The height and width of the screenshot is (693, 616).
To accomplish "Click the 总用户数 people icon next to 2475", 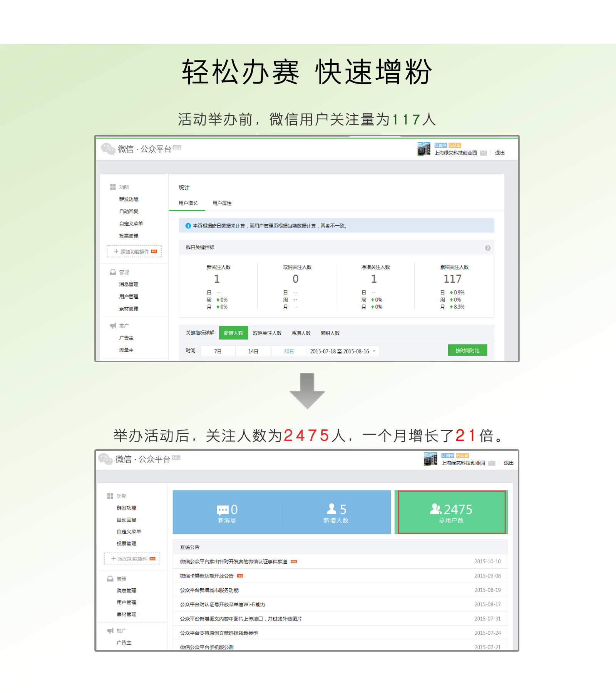I will coord(435,509).
